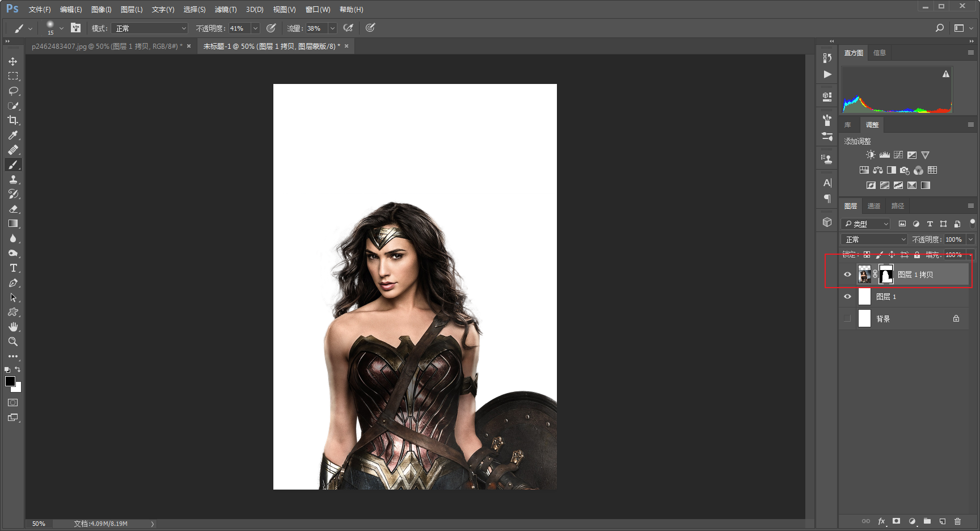This screenshot has width=980, height=531.
Task: Select the Eraser tool
Action: (13, 209)
